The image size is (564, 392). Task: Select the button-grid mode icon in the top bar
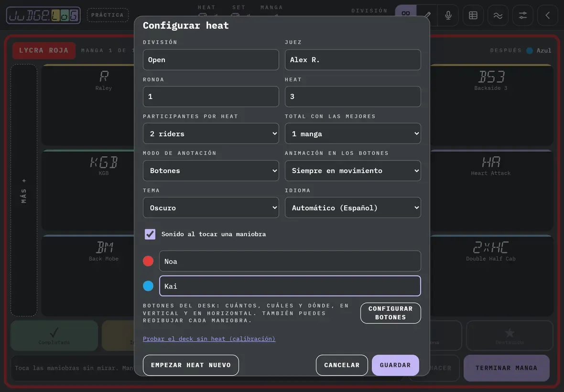[x=406, y=15]
